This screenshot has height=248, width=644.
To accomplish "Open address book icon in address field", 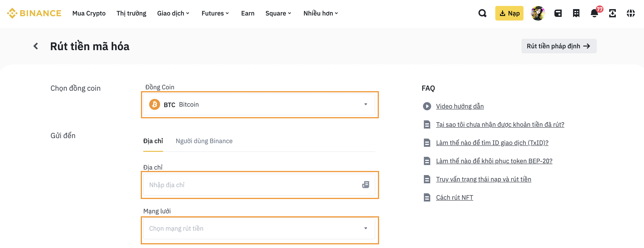I will tap(365, 185).
